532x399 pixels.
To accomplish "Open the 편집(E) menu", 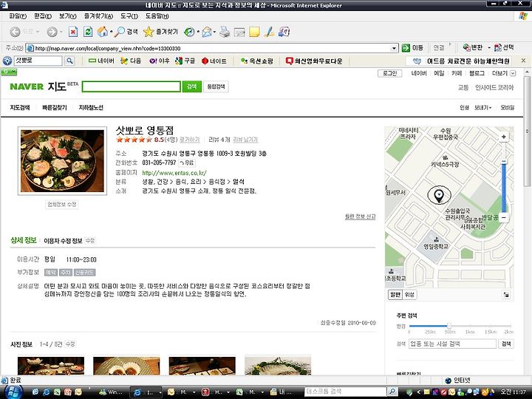I will point(43,16).
